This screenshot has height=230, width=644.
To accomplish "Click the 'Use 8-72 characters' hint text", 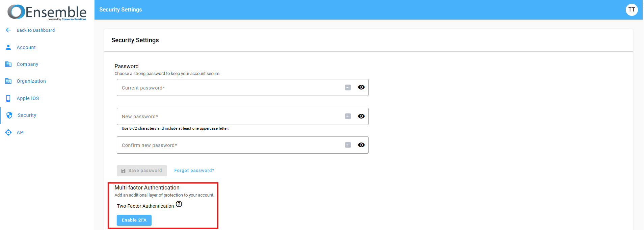I will tap(175, 128).
